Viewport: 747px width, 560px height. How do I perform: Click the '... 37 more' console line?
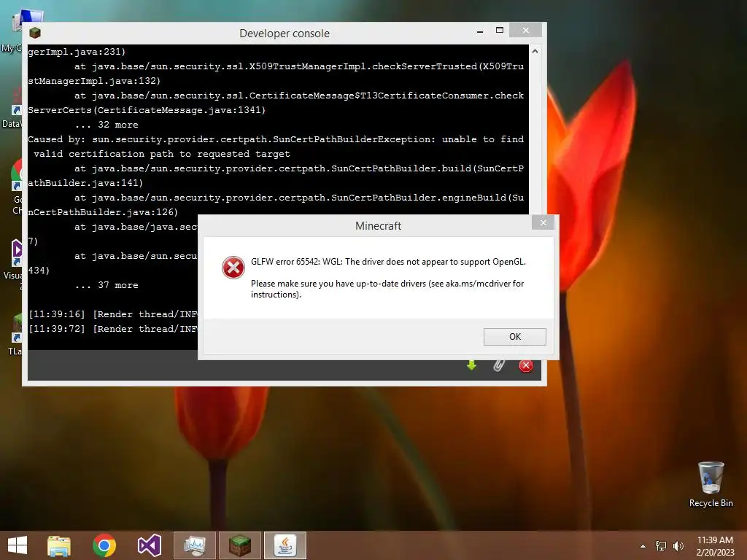(107, 285)
